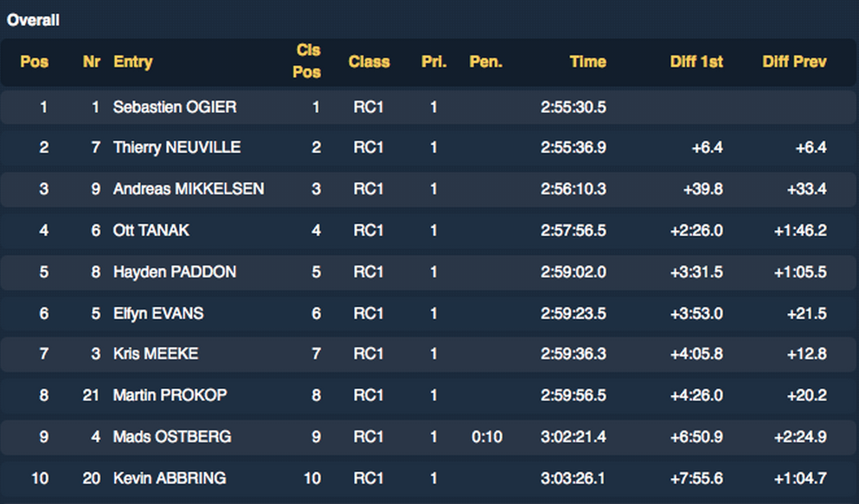859x504 pixels.
Task: Open Thierry NEUVILLE's result row
Action: tap(177, 148)
